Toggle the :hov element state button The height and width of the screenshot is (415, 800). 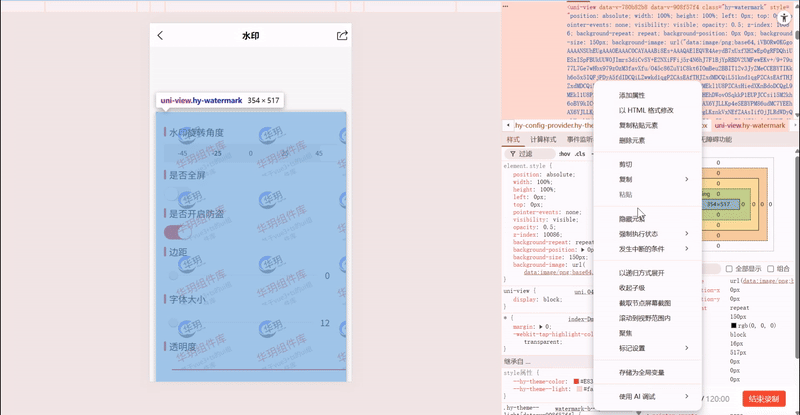coord(564,154)
